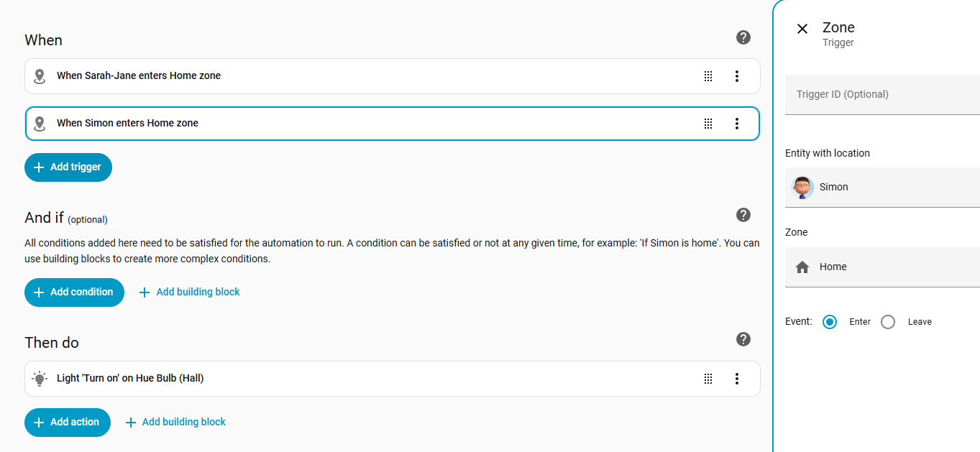
Task: Open help for the Then do section
Action: coord(743,339)
